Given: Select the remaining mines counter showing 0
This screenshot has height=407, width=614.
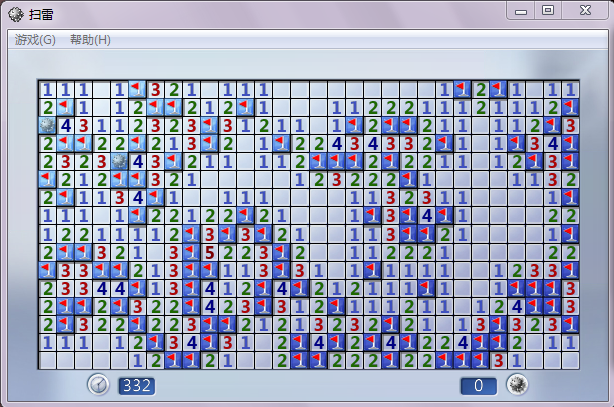Looking at the screenshot, I should [479, 386].
